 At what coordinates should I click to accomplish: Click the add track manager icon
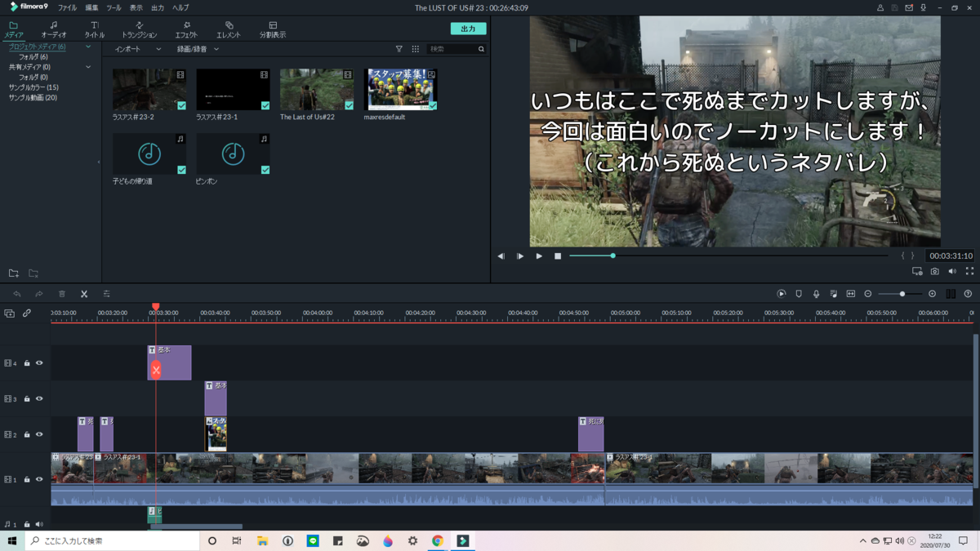point(9,313)
